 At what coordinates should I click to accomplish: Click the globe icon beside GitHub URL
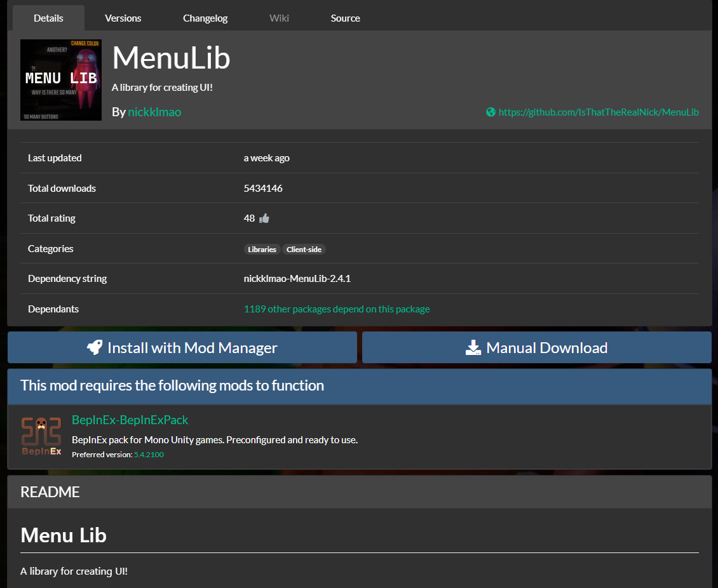(x=491, y=112)
